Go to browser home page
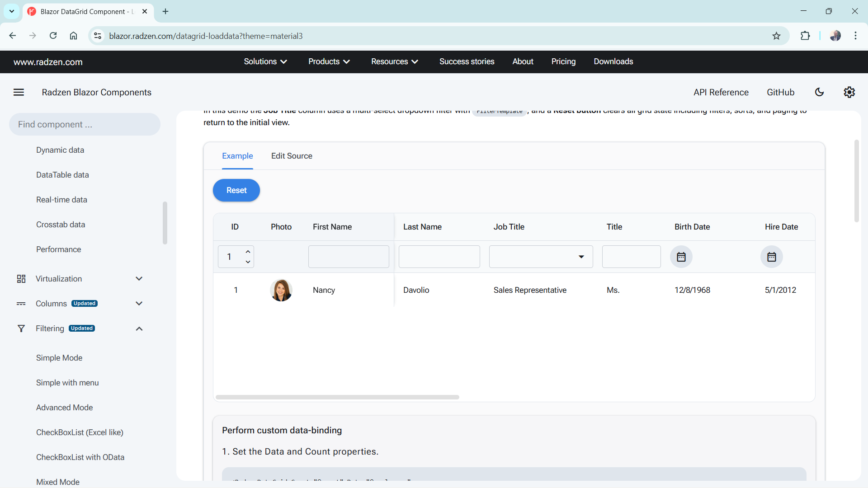The width and height of the screenshot is (868, 488). (x=73, y=36)
